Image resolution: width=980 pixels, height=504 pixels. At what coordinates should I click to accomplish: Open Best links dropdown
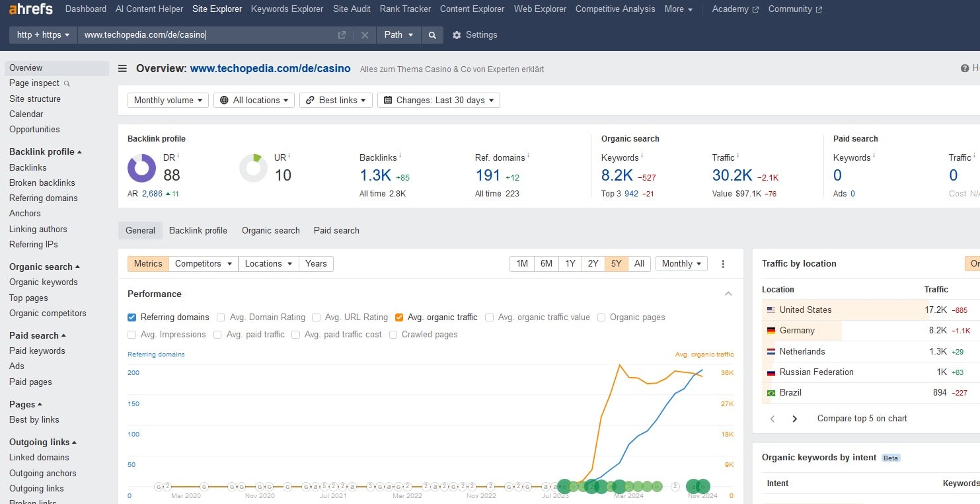[336, 101]
